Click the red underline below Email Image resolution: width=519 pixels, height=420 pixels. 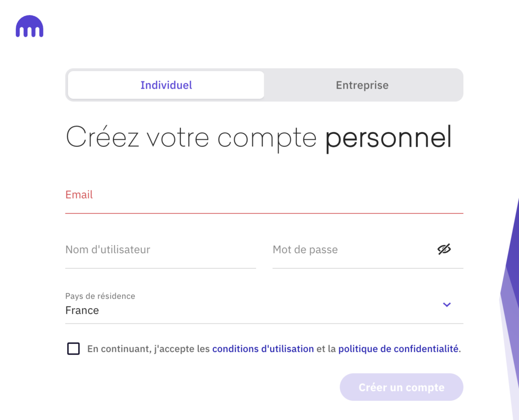(264, 213)
